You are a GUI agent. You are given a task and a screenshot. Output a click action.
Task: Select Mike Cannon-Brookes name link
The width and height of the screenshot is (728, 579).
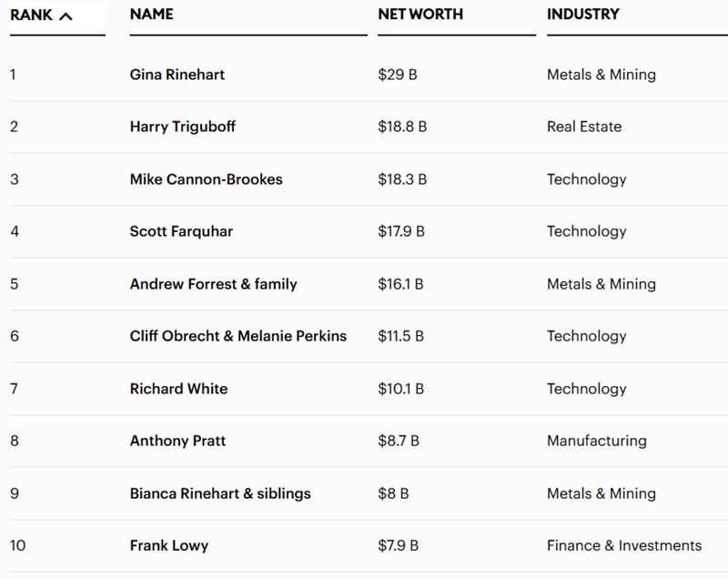point(207,179)
